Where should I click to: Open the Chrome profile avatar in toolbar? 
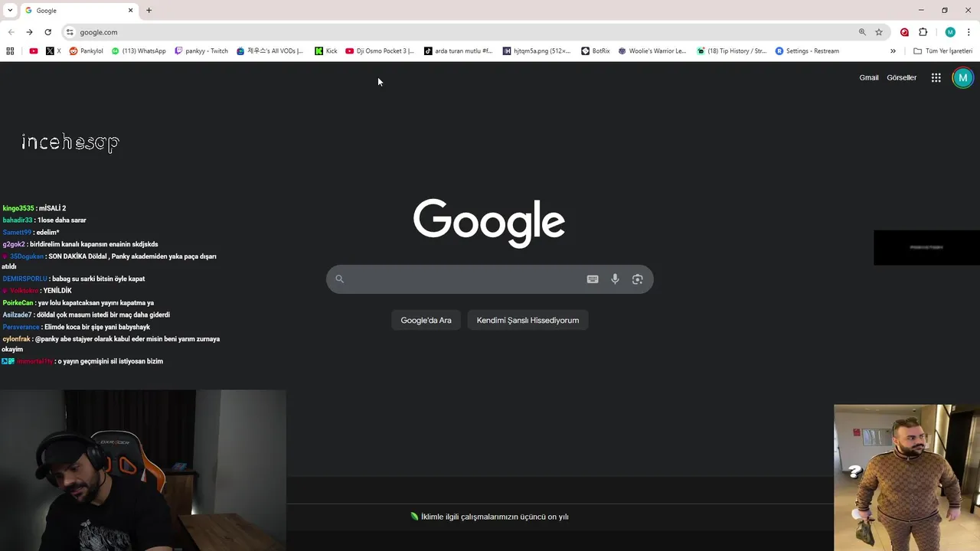[950, 32]
